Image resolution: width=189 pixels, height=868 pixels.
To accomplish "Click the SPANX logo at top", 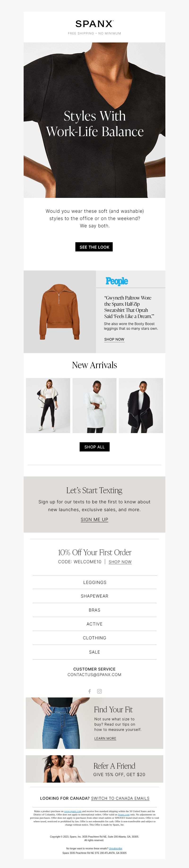I will pos(94,24).
